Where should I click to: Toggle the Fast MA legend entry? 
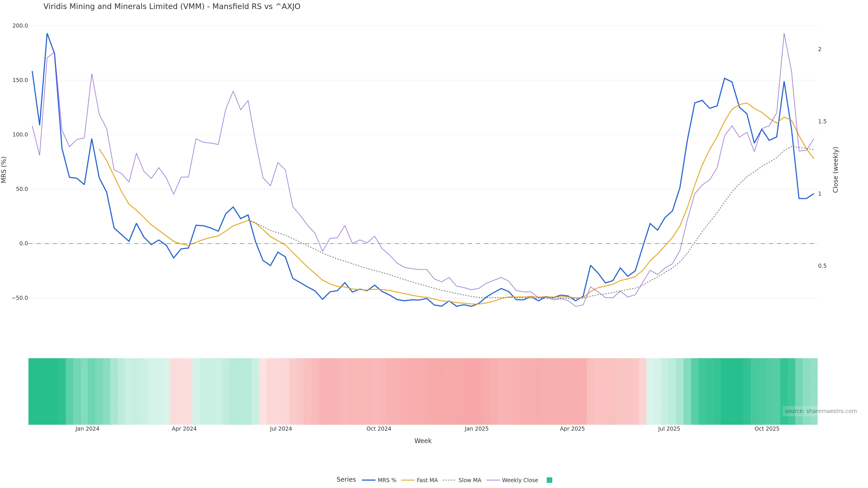click(427, 480)
